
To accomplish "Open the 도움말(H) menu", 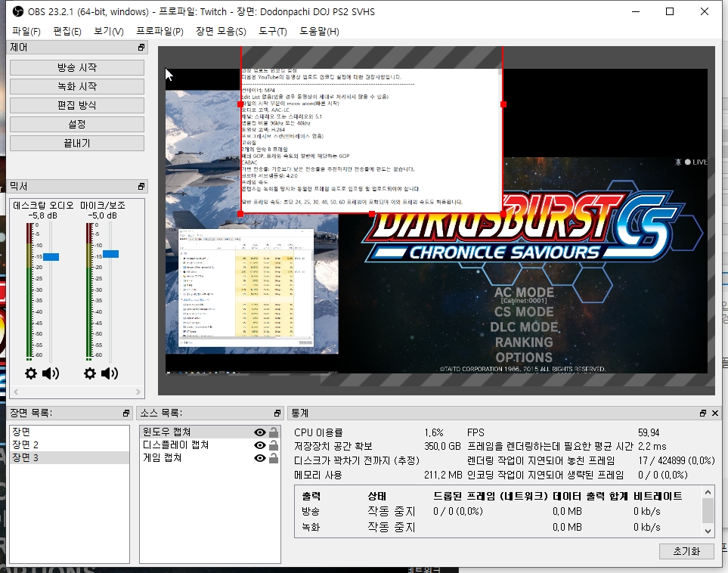I will click(319, 32).
